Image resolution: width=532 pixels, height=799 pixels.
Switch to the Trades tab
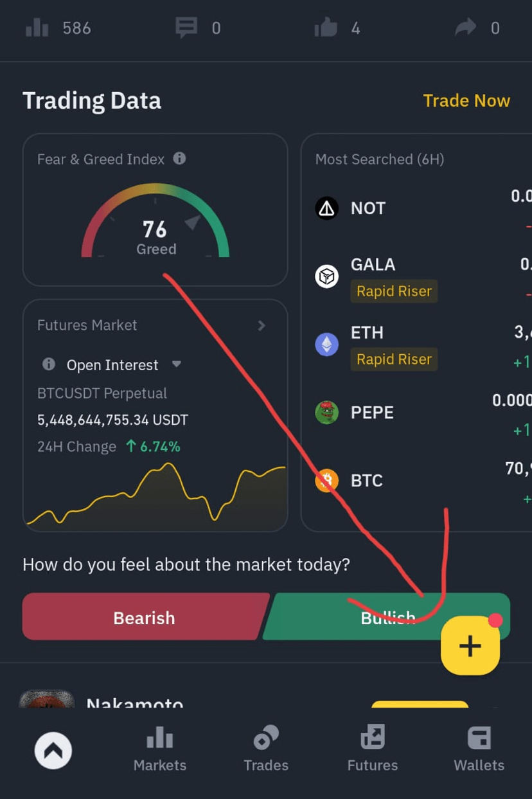[x=266, y=750]
